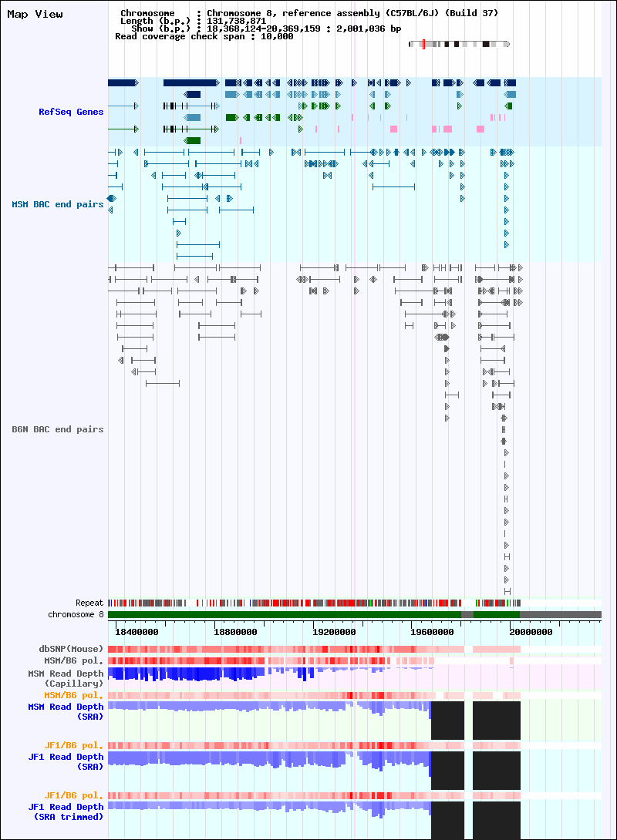Select the dbSNP(Mouse) track label
617x840 pixels.
71,649
